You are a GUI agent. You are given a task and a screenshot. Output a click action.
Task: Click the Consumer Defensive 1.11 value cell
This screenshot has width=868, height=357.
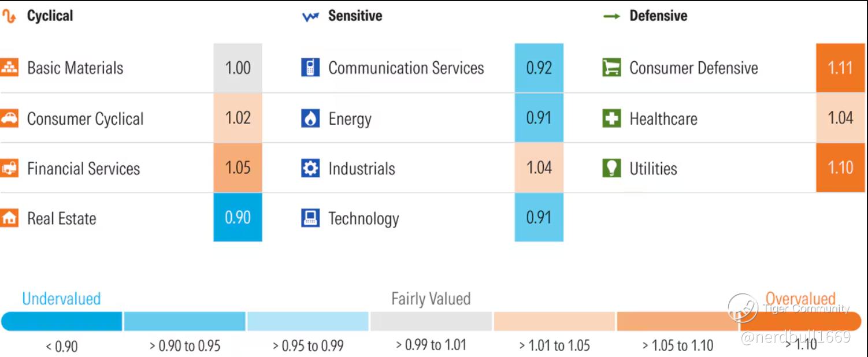coord(840,68)
